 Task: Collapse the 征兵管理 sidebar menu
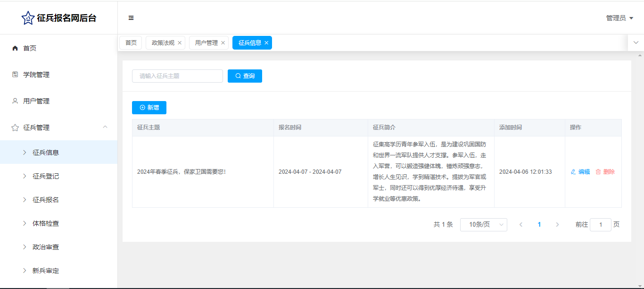click(x=105, y=127)
